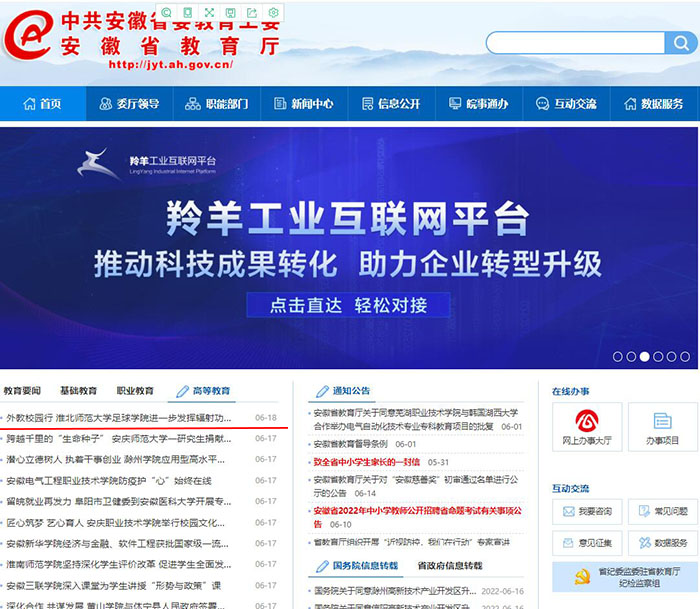Switch to the 教育要闻 tab
Screen dimensions: 700x609
tap(22, 391)
